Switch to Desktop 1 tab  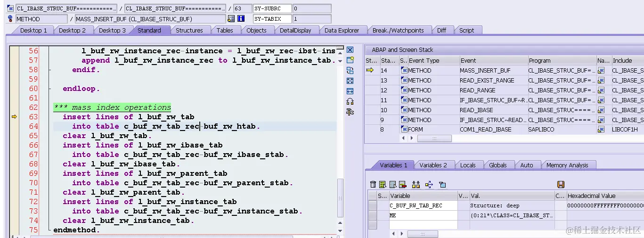[x=33, y=30]
